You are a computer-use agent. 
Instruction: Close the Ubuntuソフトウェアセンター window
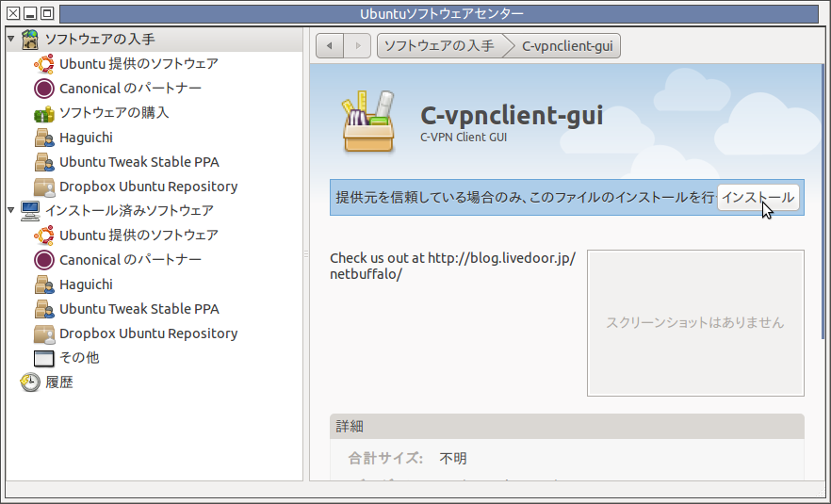click(x=13, y=13)
